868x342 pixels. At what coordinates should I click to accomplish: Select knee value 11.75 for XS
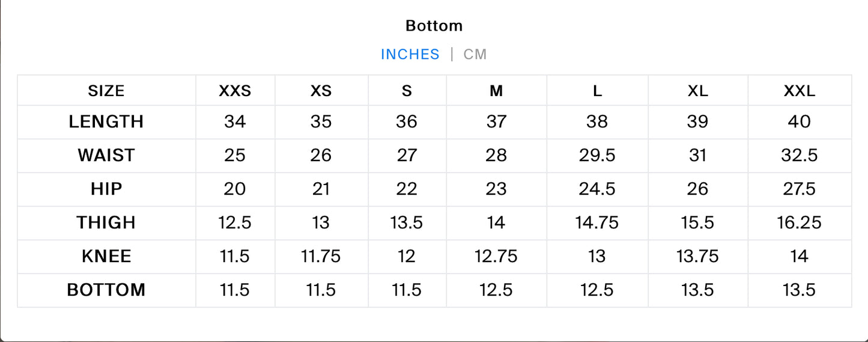(x=321, y=257)
